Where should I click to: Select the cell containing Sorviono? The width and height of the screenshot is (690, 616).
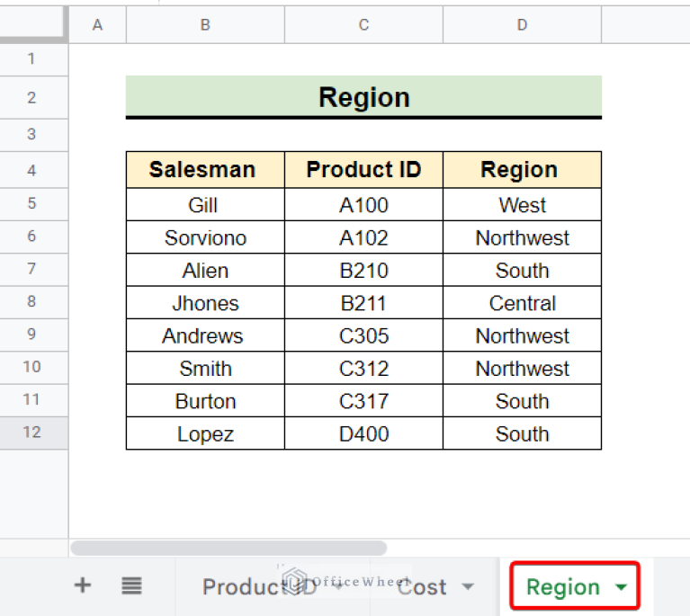coord(205,237)
